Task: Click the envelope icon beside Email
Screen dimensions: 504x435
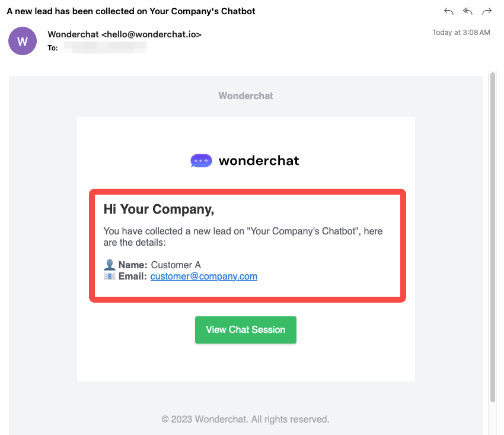Action: (110, 276)
